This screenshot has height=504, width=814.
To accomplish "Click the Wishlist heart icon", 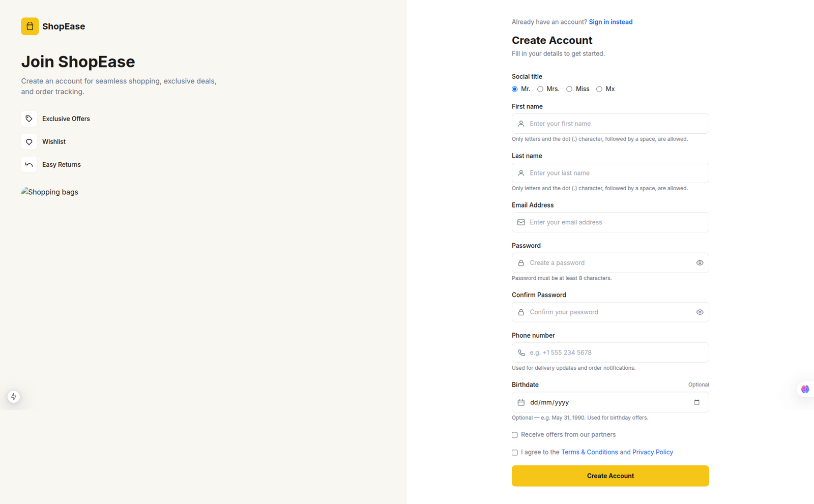I will pos(29,142).
